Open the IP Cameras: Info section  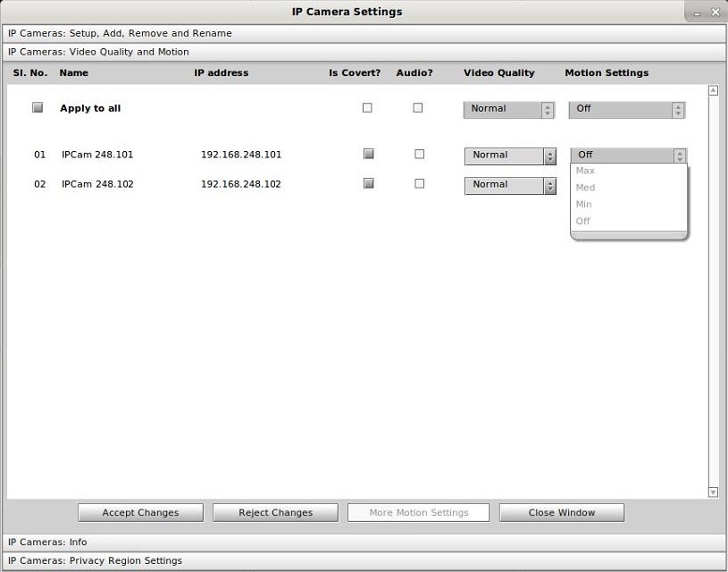coord(47,543)
